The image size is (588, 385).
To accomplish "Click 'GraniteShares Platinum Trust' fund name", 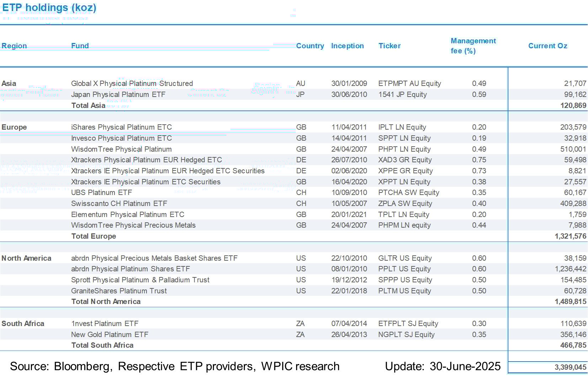I will coord(119,291).
